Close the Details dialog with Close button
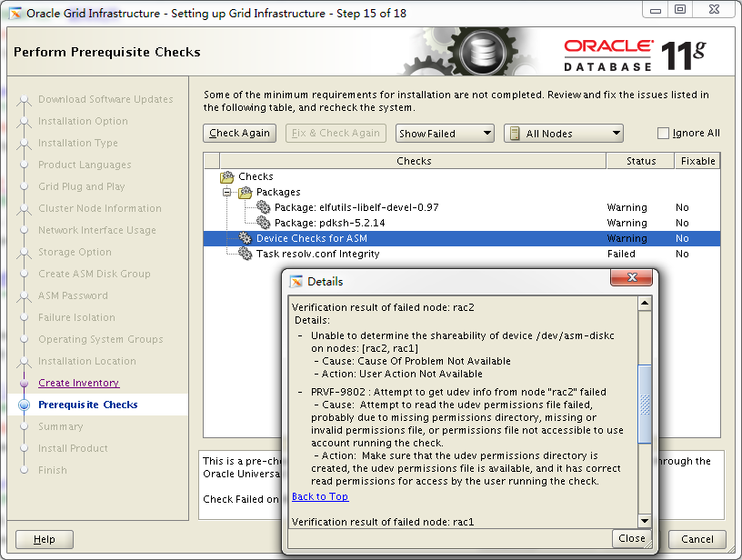 tap(632, 538)
